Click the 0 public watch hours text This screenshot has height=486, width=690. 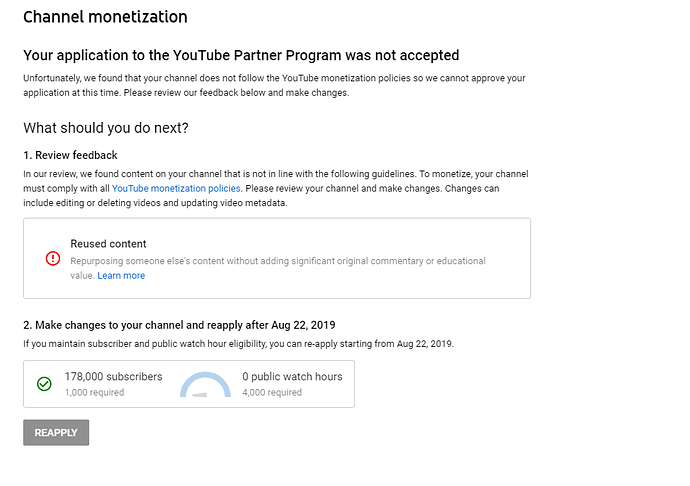[292, 376]
